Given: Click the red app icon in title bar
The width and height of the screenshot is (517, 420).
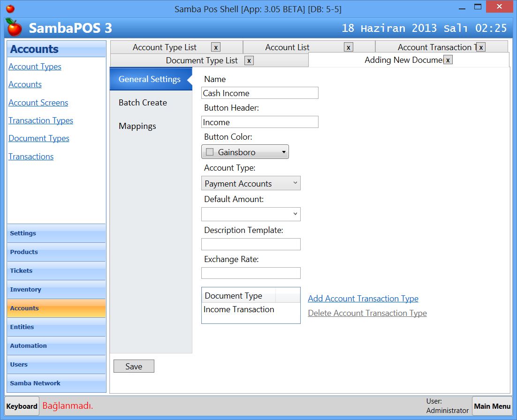Looking at the screenshot, I should tap(9, 7).
